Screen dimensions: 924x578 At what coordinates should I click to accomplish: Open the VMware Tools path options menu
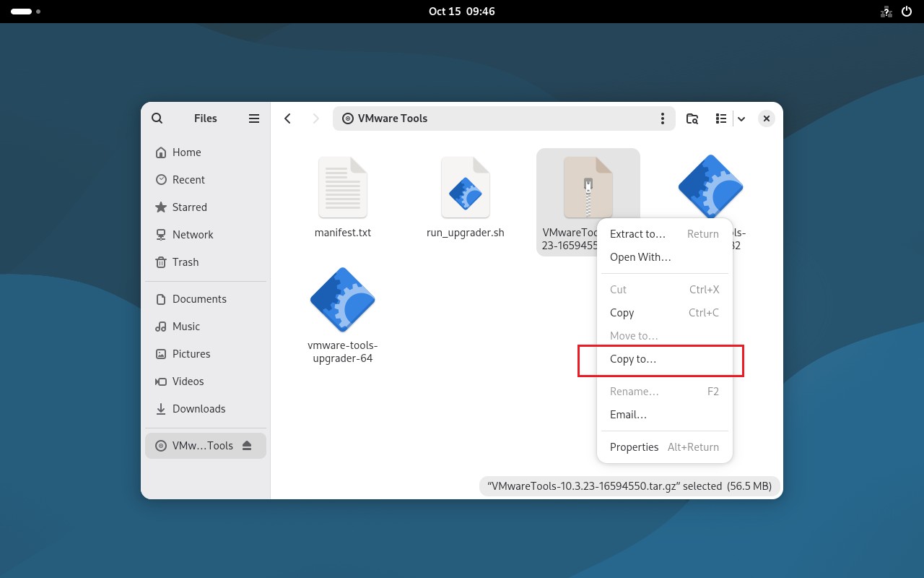point(663,118)
